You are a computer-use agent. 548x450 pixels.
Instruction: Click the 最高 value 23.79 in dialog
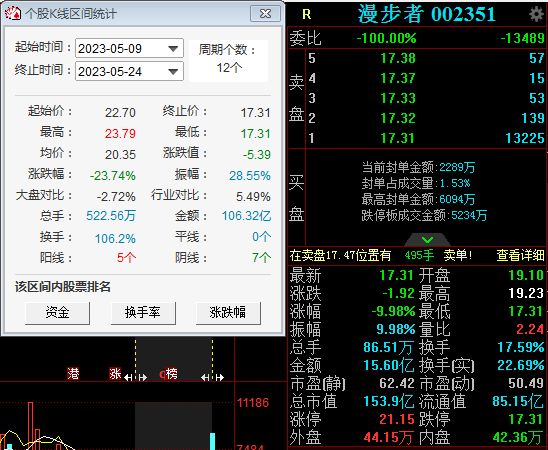[x=120, y=133]
